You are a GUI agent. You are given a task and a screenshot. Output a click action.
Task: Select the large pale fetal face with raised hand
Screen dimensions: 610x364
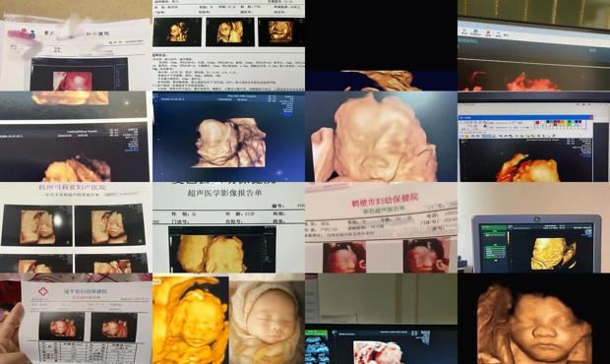tap(382, 137)
